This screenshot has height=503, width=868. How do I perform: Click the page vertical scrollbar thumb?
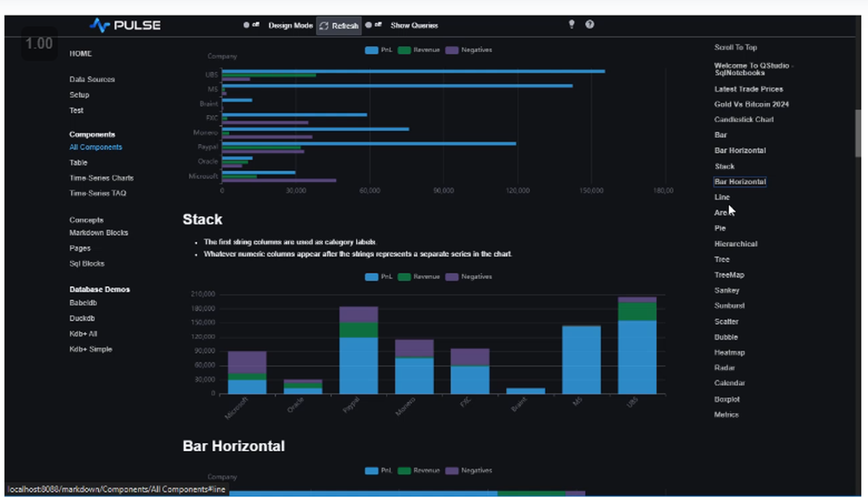tap(858, 134)
